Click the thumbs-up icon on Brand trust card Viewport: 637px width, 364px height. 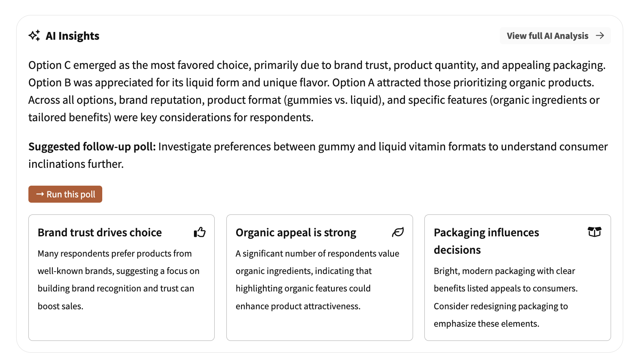pos(200,232)
